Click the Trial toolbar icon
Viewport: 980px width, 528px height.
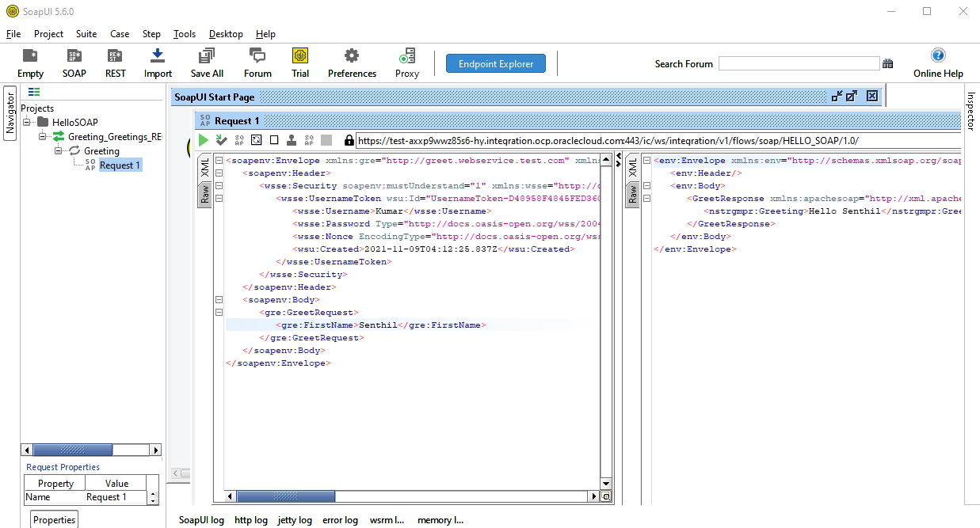tap(300, 56)
